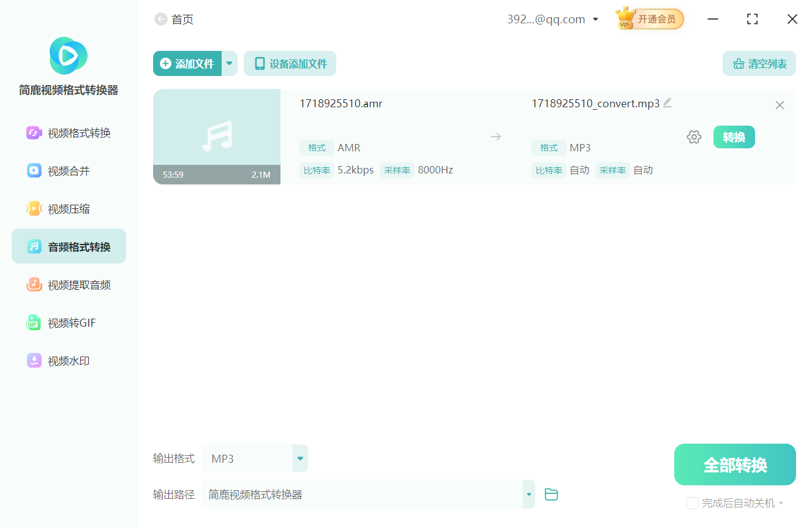This screenshot has height=527, width=812.
Task: Select the 视频格式转换 sidebar tool
Action: [x=67, y=133]
